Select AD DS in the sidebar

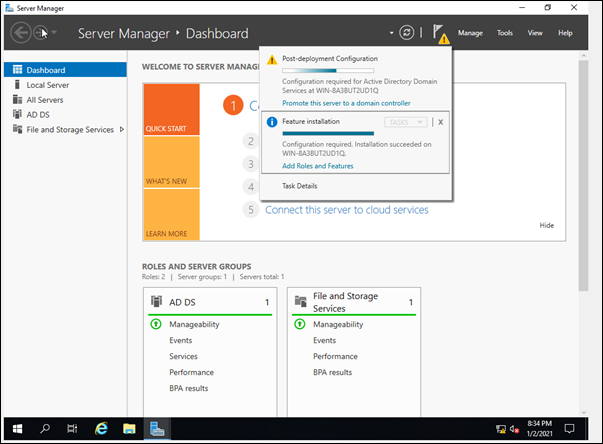pyautogui.click(x=65, y=115)
